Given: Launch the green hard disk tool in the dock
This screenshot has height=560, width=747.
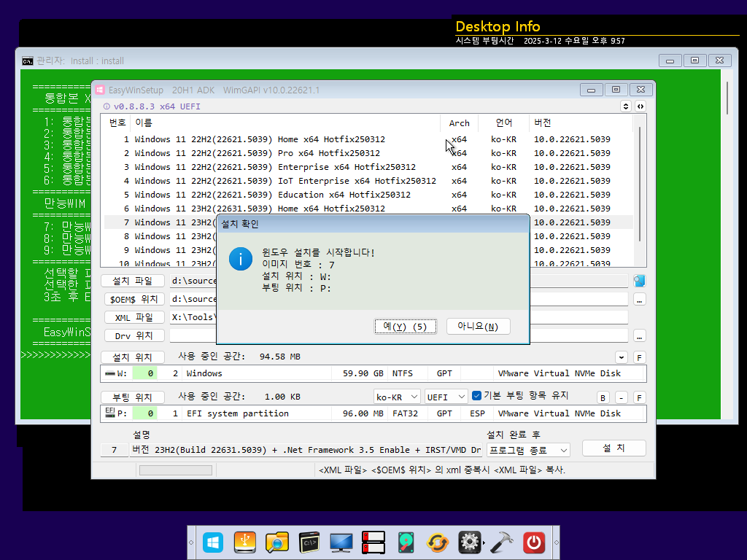Looking at the screenshot, I should [406, 542].
